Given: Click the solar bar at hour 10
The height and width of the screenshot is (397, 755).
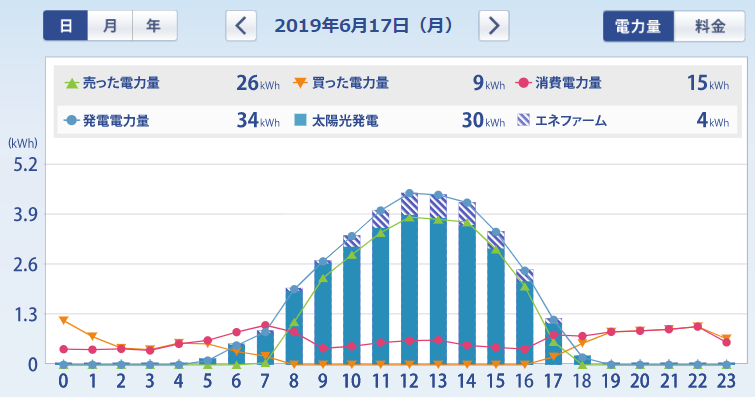Looking at the screenshot, I should click(x=351, y=306).
